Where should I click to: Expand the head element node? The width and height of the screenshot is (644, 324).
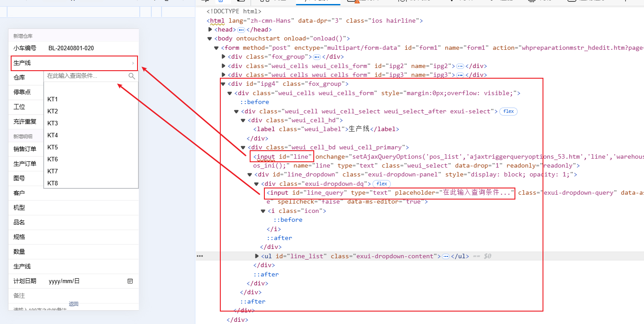(211, 30)
